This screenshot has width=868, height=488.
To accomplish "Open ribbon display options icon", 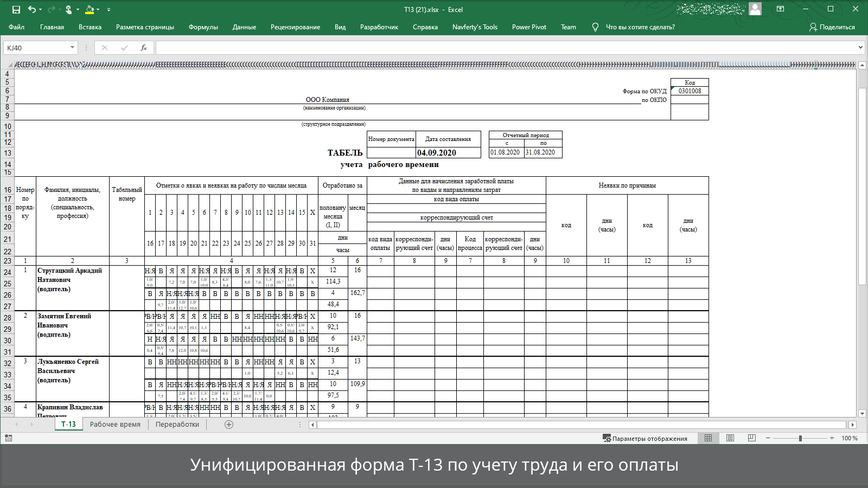I will (780, 9).
